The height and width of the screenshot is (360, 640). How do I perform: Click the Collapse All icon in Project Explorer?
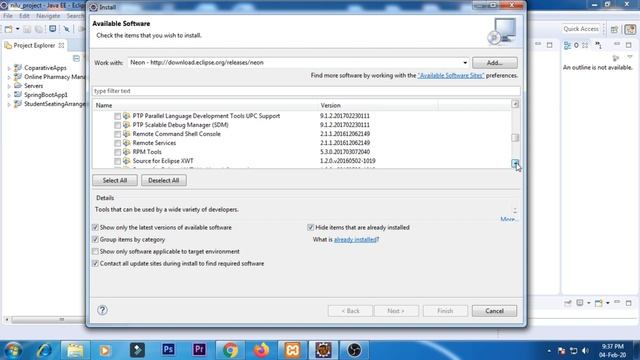76,58
